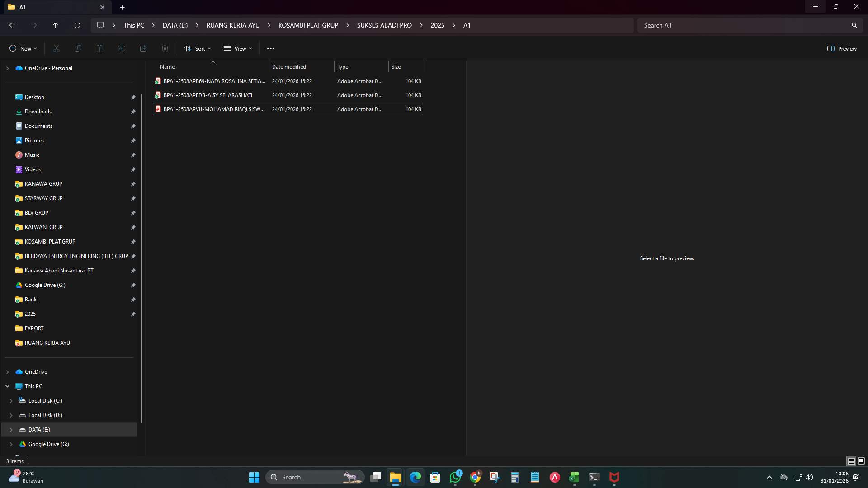The height and width of the screenshot is (488, 868).
Task: Go to KOSAMBI PLAT GRUP via breadcrumb
Action: point(308,25)
